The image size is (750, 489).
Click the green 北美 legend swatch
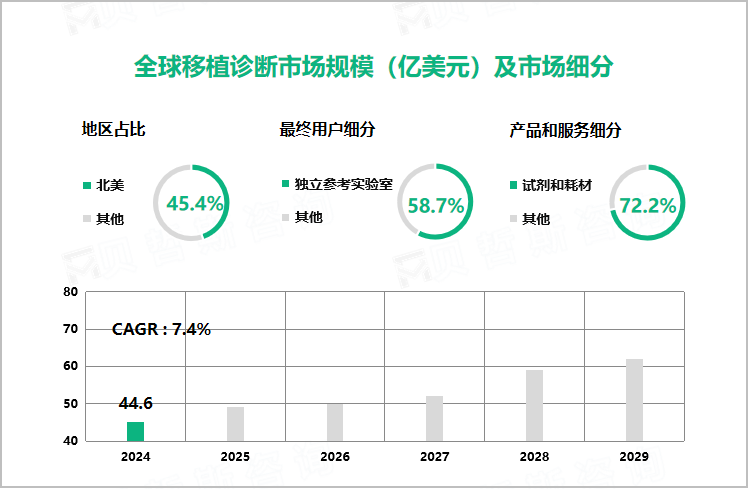coord(87,185)
